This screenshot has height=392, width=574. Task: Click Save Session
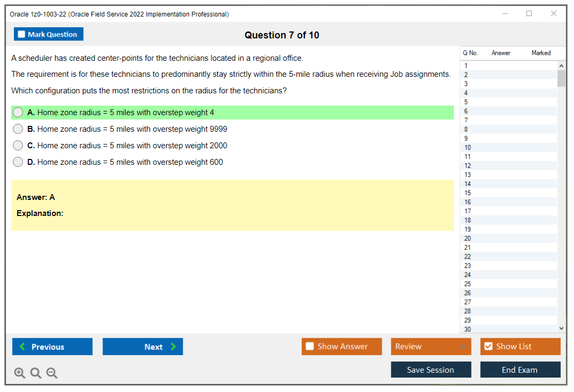pyautogui.click(x=431, y=369)
